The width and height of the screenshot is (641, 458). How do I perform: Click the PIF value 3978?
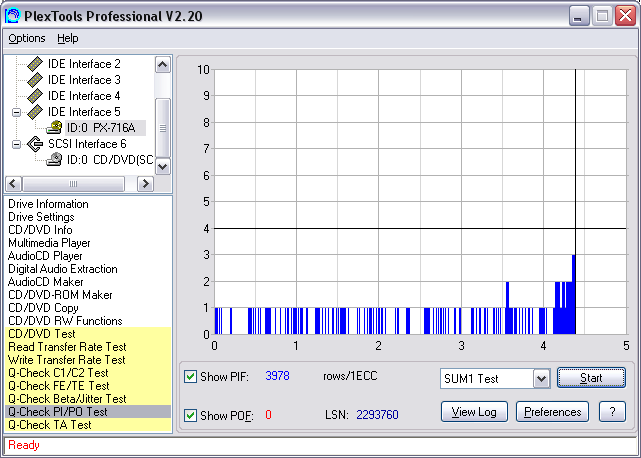coord(278,375)
